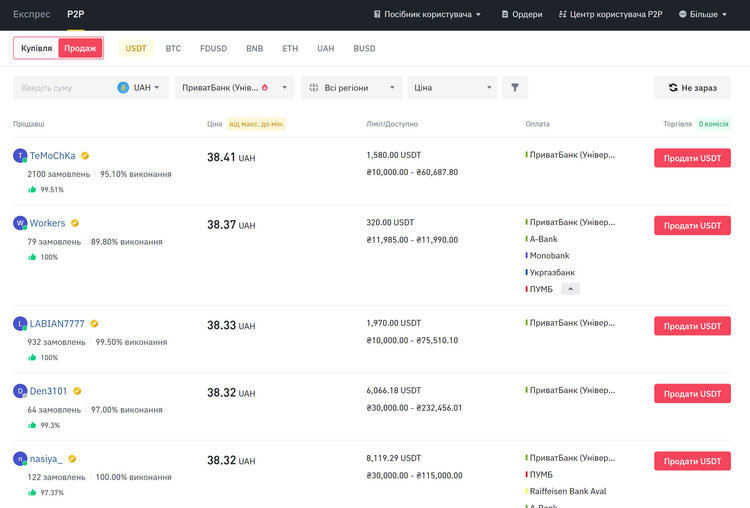
Task: Click the 38.41 UAH price
Action: point(231,157)
